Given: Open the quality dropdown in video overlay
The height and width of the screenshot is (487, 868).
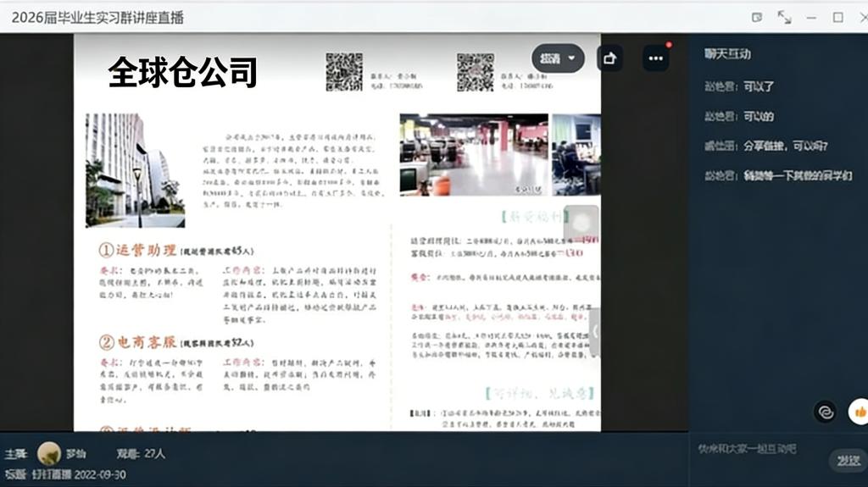Looking at the screenshot, I should [x=558, y=58].
